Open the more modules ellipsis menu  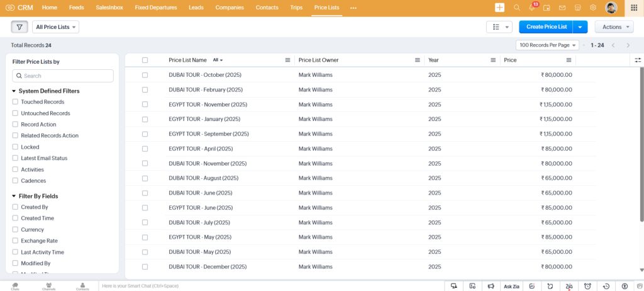(x=353, y=8)
